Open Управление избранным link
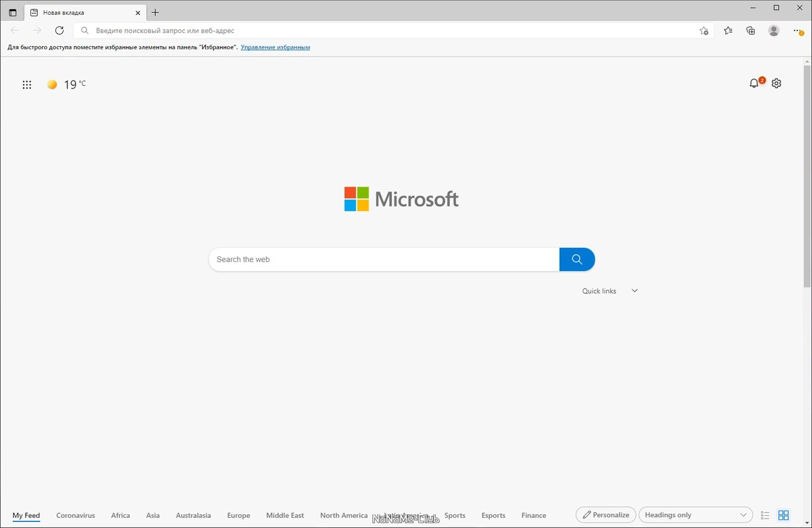The width and height of the screenshot is (812, 528). (275, 47)
